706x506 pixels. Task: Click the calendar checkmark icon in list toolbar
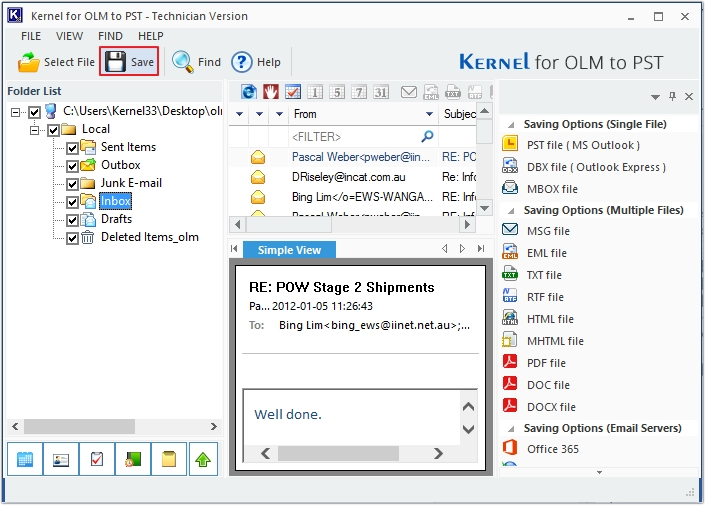pyautogui.click(x=293, y=92)
